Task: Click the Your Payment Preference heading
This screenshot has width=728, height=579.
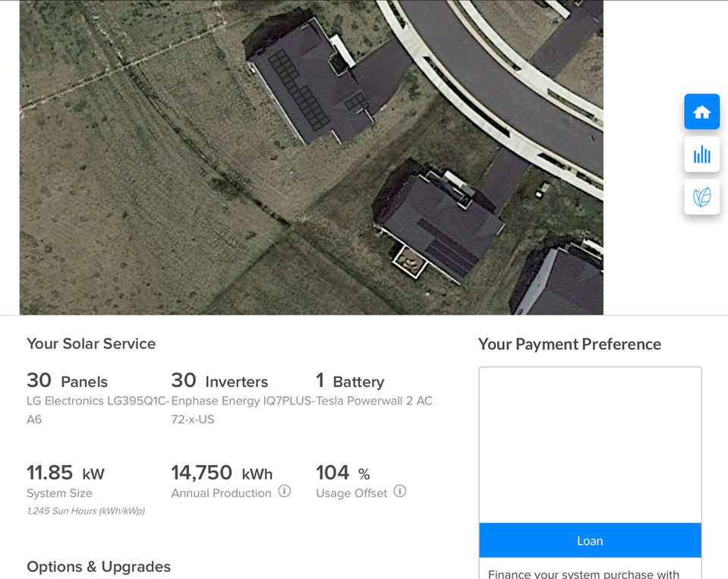Action: click(x=569, y=345)
